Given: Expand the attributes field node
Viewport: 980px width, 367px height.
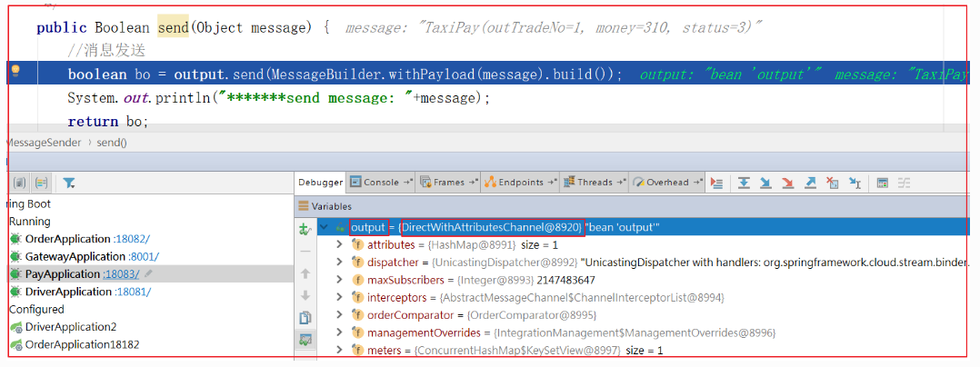Looking at the screenshot, I should (340, 245).
